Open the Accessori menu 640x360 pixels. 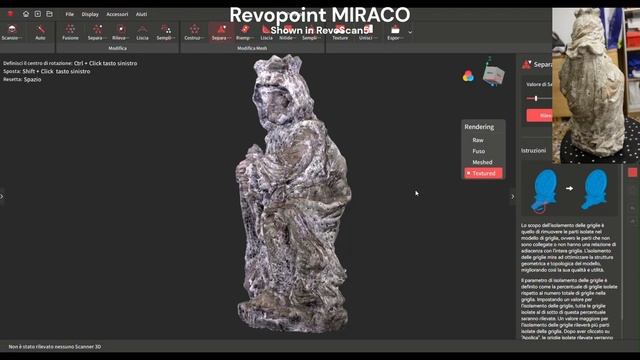point(117,14)
